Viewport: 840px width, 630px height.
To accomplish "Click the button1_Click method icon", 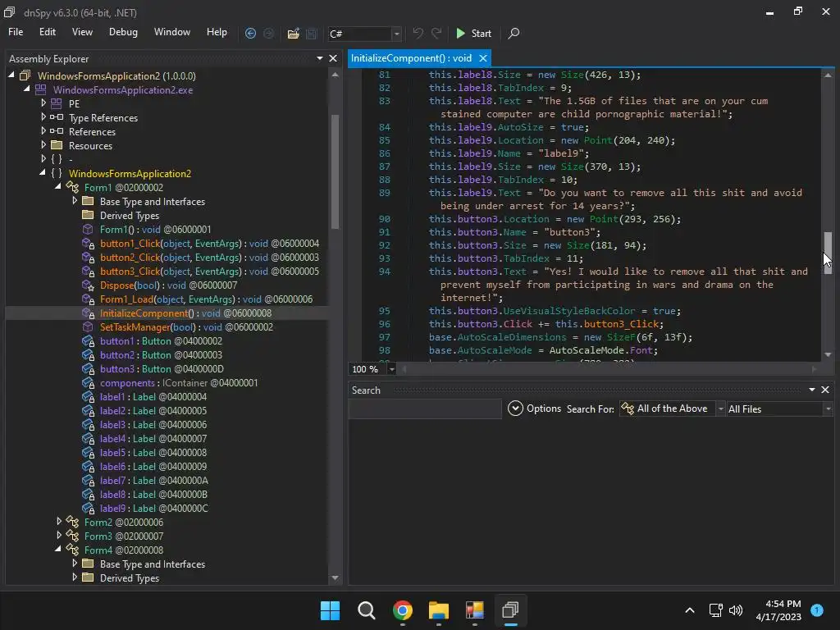I will tap(88, 243).
